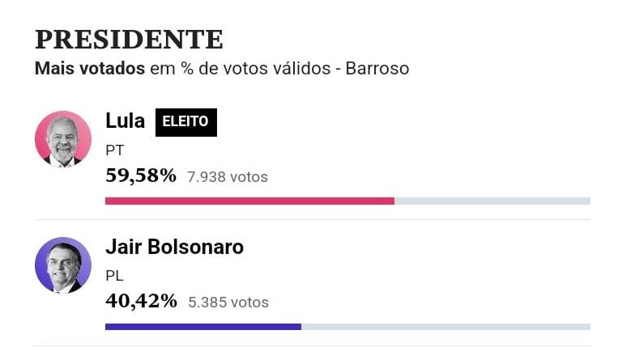Click the blue filled portion of Bolsonaro's bar
The image size is (622, 364).
click(x=203, y=327)
